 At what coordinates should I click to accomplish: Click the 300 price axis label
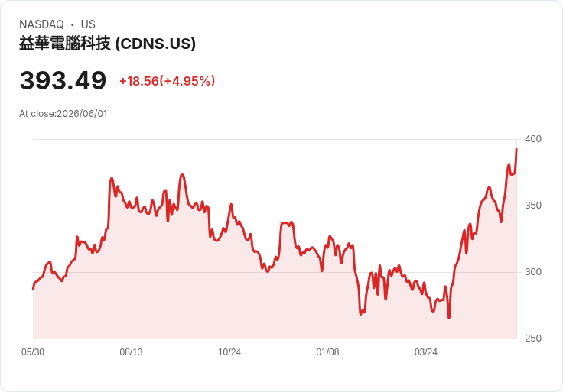tap(533, 272)
